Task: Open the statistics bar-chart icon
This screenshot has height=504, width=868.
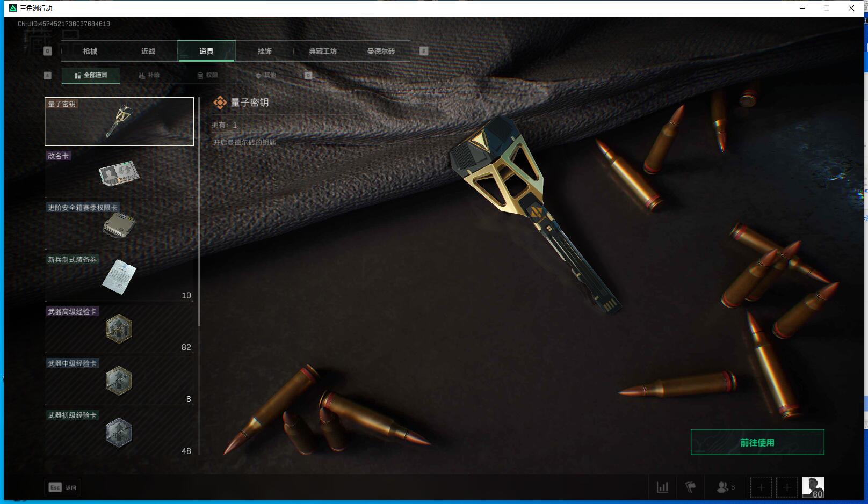Action: click(663, 487)
